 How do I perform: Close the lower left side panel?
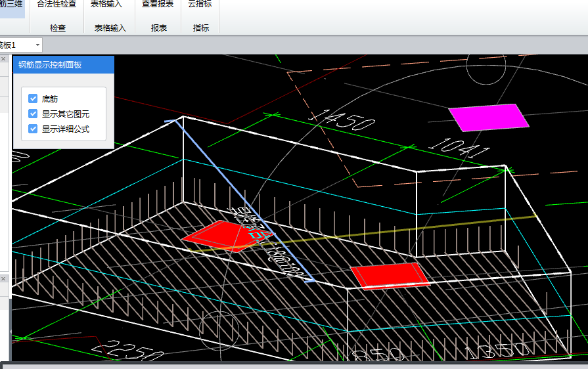tap(3, 278)
